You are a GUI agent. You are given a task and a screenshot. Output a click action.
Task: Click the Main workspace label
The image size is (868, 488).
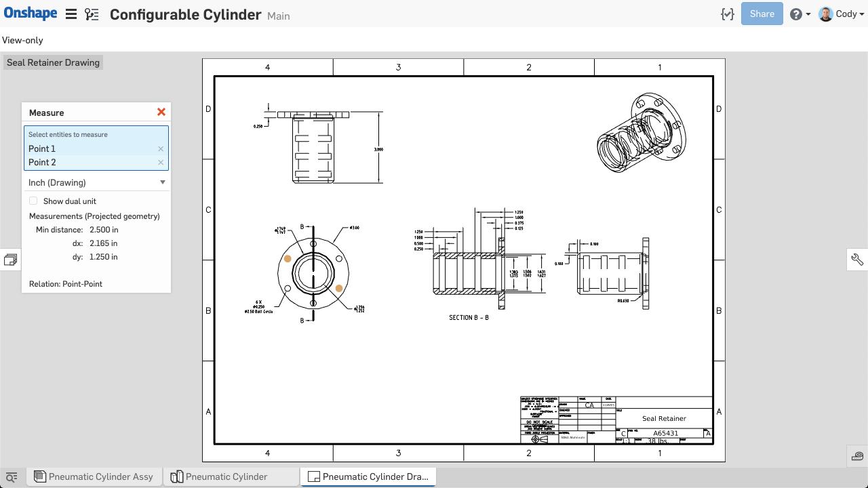[279, 16]
